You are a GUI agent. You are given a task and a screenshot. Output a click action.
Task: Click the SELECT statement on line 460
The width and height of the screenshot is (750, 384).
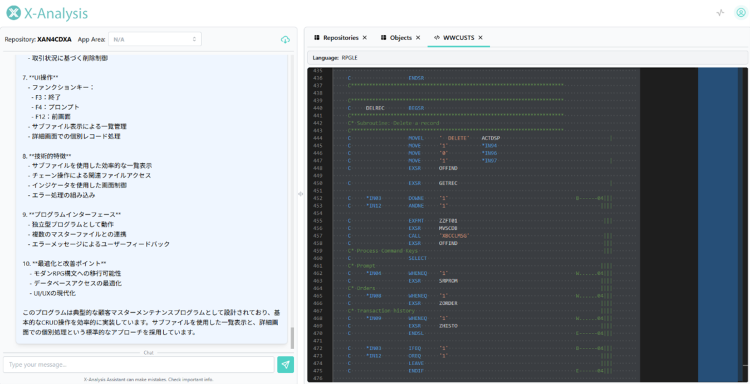(x=418, y=258)
